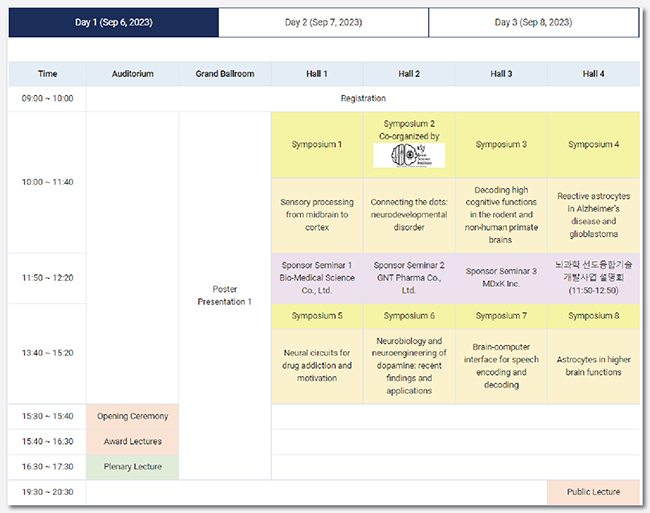The image size is (650, 513).
Task: Click the 11:50 ~ 12:20 time slot
Action: [x=47, y=278]
